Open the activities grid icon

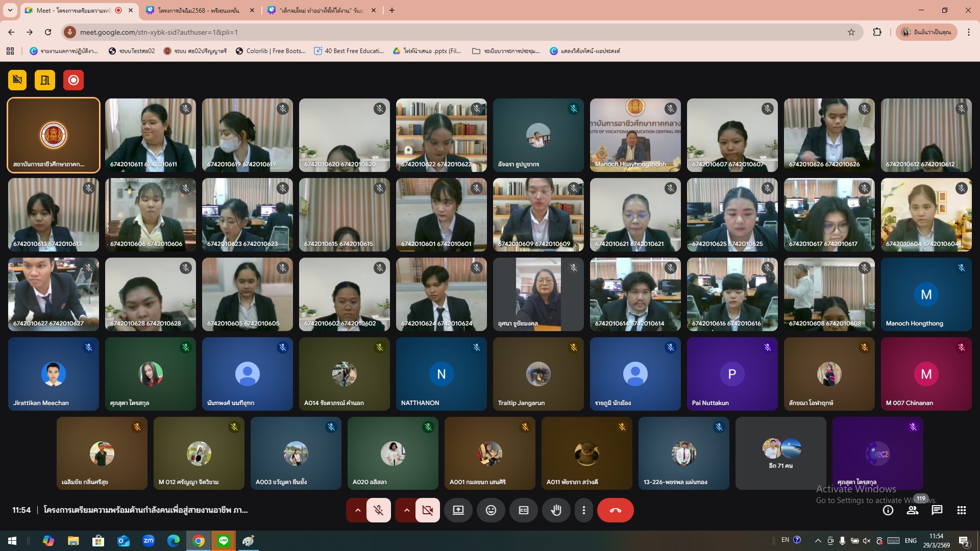(961, 510)
